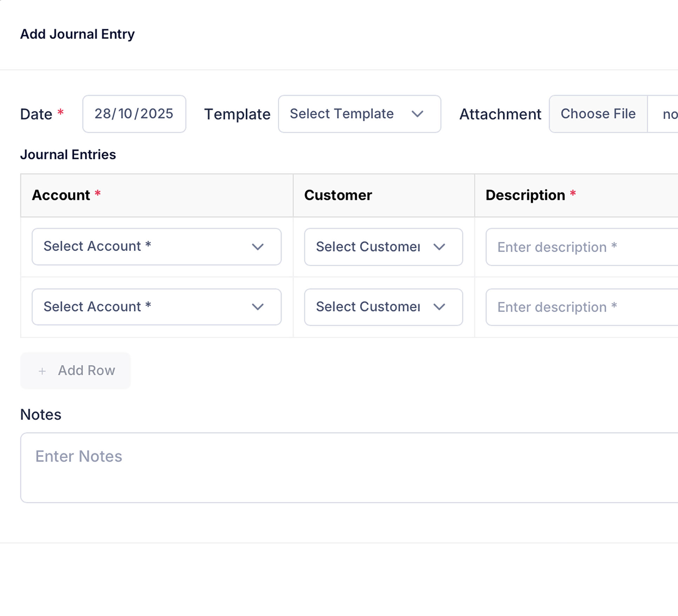Image resolution: width=678 pixels, height=616 pixels.
Task: Click first row account chevron icon
Action: [258, 247]
